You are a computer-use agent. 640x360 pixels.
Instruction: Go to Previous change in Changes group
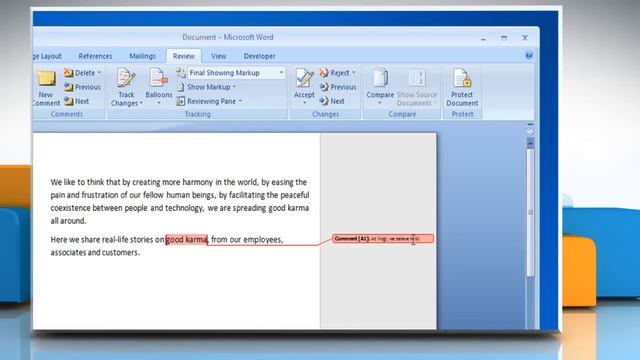[x=338, y=87]
